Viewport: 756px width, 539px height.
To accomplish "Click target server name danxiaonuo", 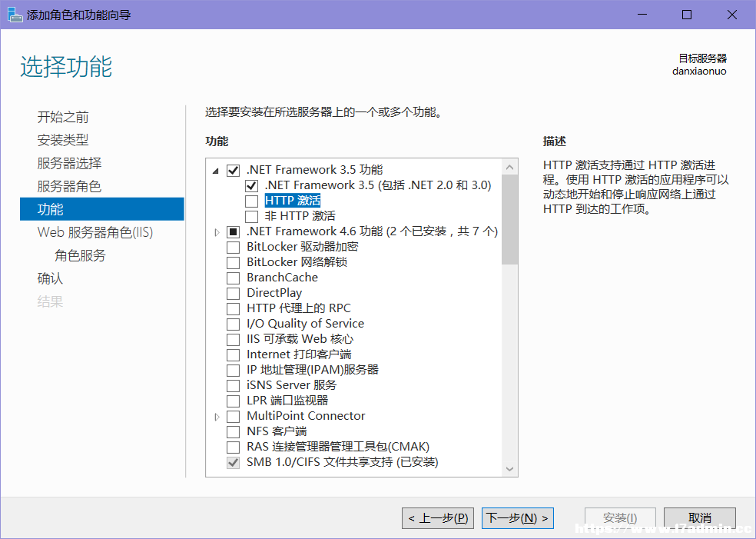I will tap(699, 72).
